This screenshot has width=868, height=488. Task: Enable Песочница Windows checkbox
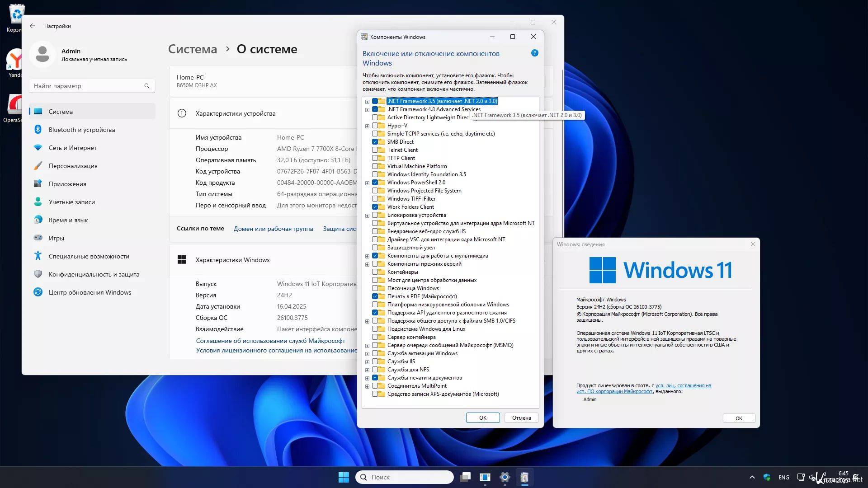point(375,288)
